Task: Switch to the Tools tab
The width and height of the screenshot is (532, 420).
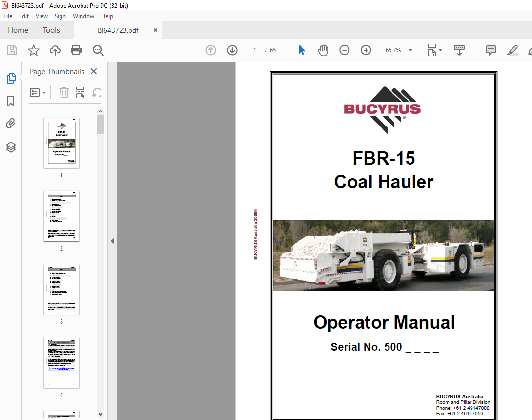Action: [x=51, y=30]
